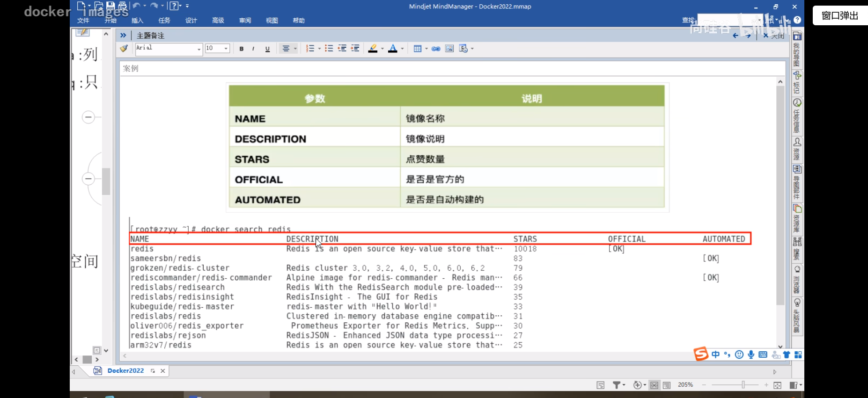Screen dimensions: 868x398
Task: Select outline view mode in status bar
Action: click(667, 385)
